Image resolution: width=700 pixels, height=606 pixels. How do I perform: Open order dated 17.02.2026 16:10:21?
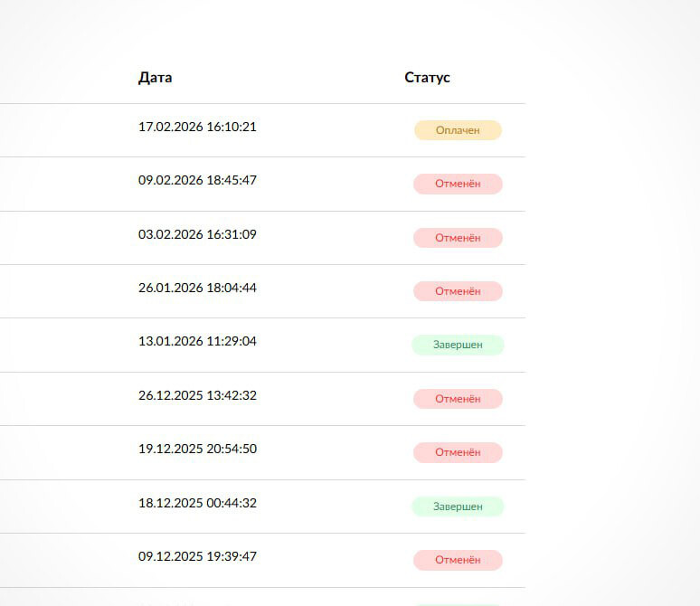point(197,127)
